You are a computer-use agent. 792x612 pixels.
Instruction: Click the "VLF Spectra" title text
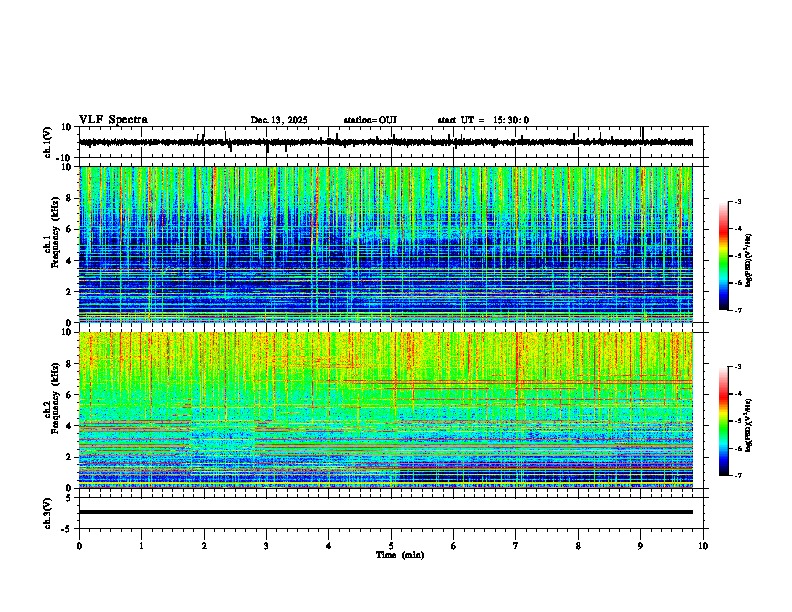point(113,120)
